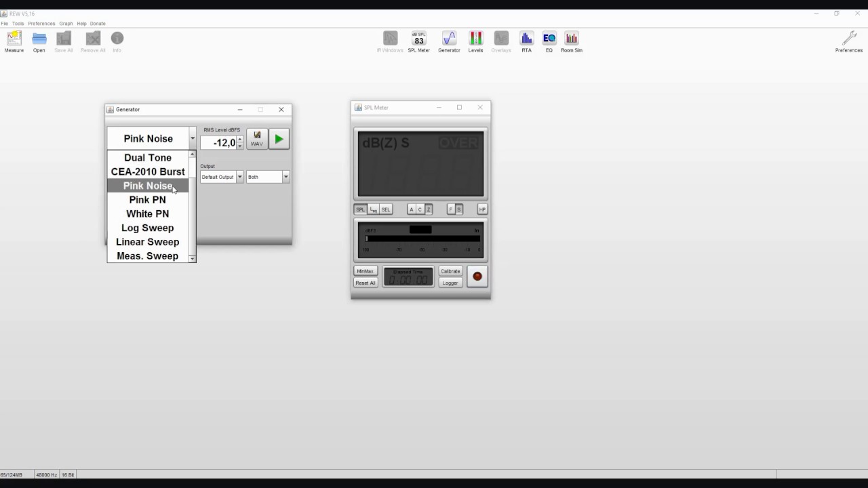Click the Overlays toolbar icon

[x=501, y=41]
